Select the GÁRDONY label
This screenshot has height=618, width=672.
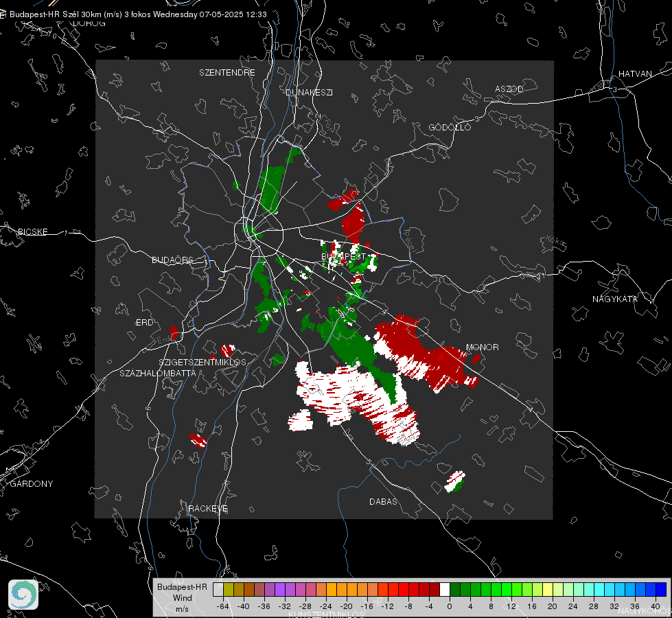pyautogui.click(x=32, y=484)
